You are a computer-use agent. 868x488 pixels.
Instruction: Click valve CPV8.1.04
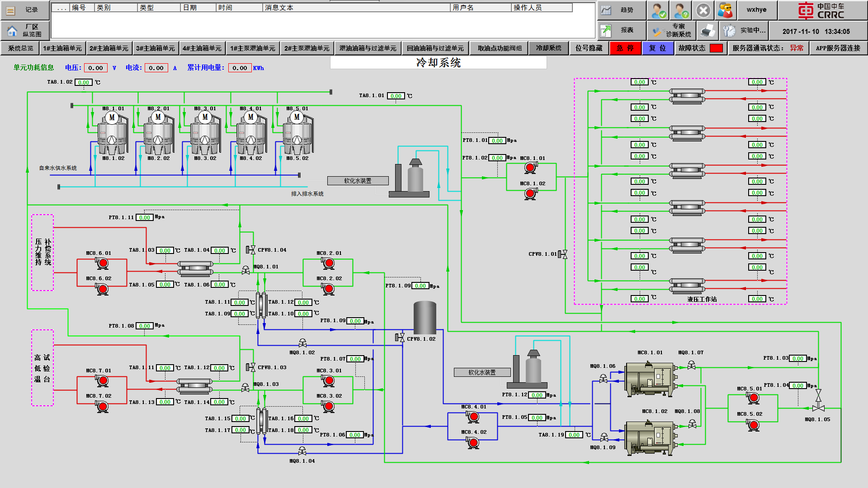[250, 250]
